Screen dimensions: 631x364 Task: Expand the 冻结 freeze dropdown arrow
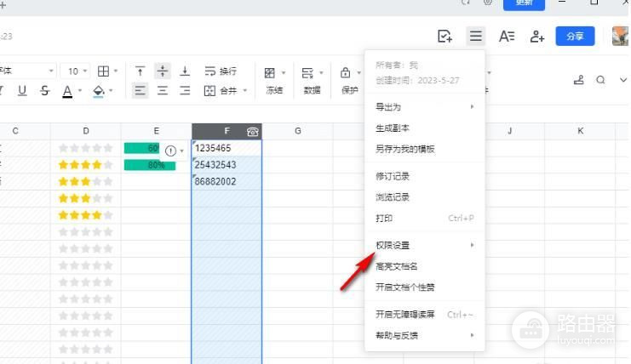(284, 73)
